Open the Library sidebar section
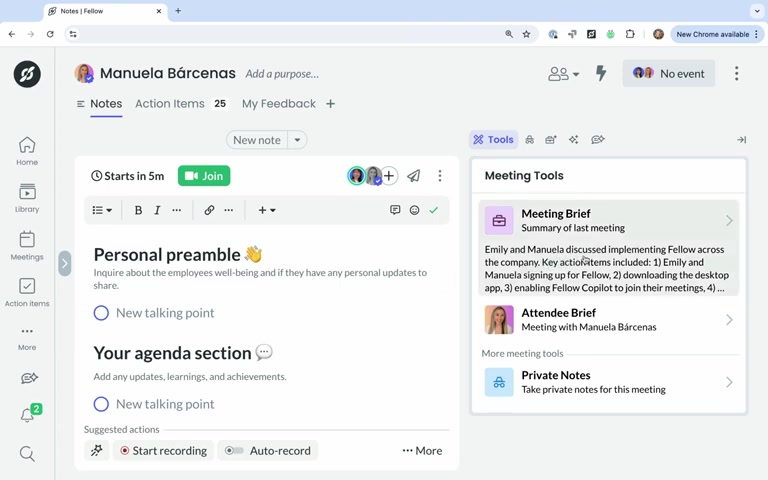 click(27, 198)
